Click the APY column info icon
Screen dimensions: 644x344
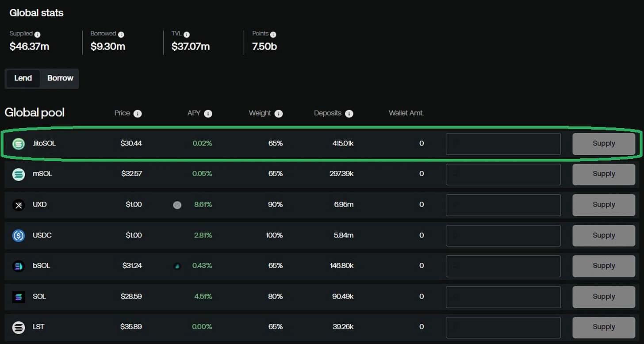click(208, 114)
